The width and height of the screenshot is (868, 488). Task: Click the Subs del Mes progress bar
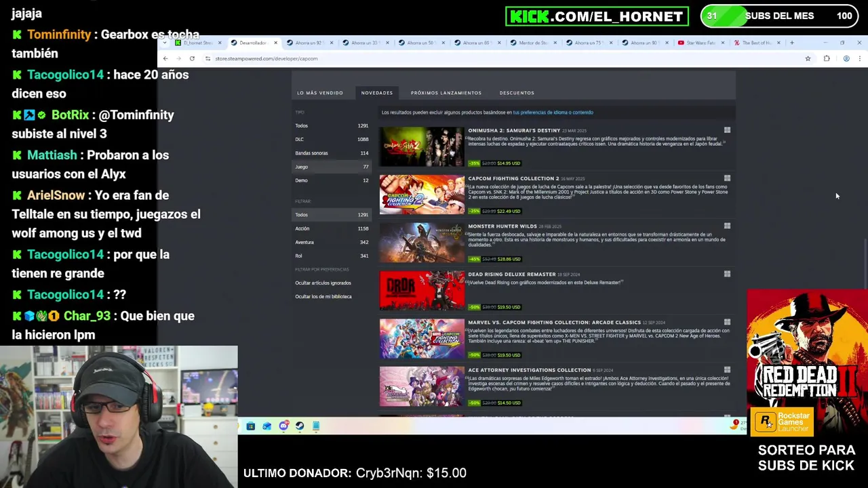tap(780, 16)
